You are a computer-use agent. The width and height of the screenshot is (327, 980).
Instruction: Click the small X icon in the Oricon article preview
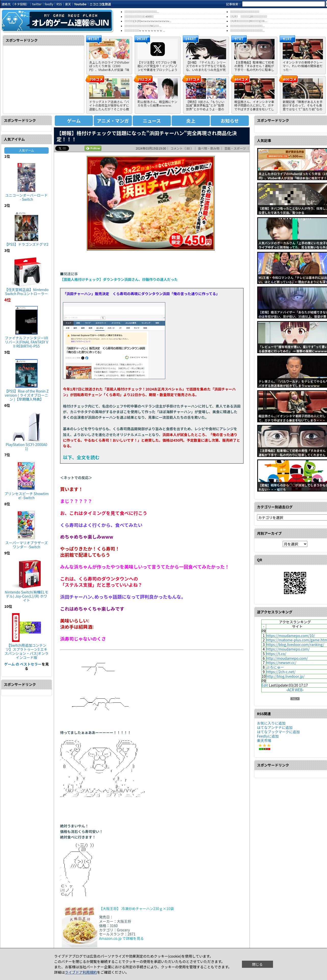pyautogui.click(x=83, y=358)
